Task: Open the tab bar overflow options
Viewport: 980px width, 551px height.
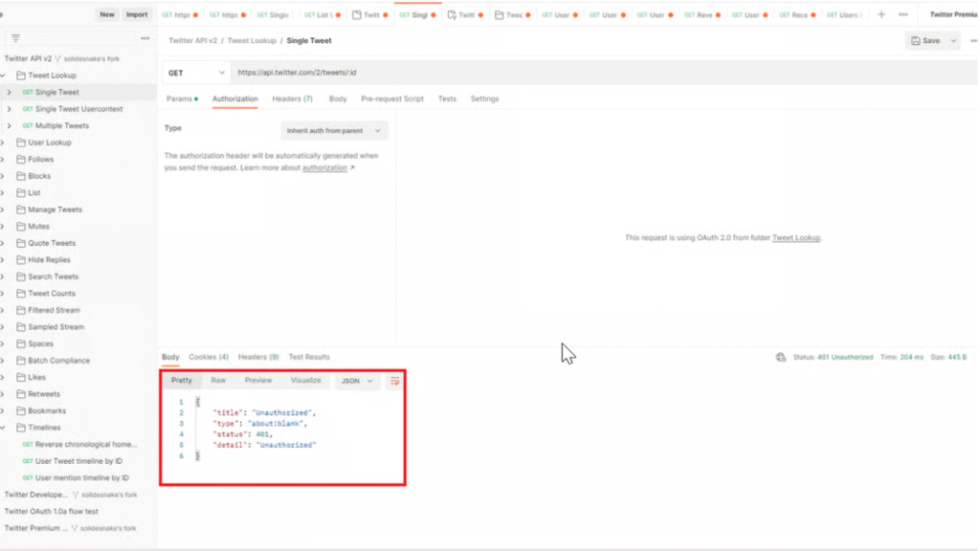Action: point(903,14)
